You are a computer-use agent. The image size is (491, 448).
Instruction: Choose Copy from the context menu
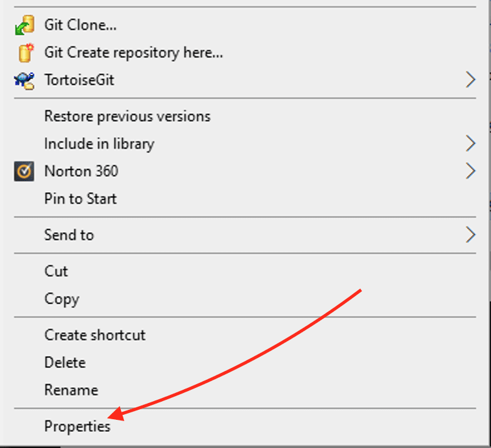point(61,299)
